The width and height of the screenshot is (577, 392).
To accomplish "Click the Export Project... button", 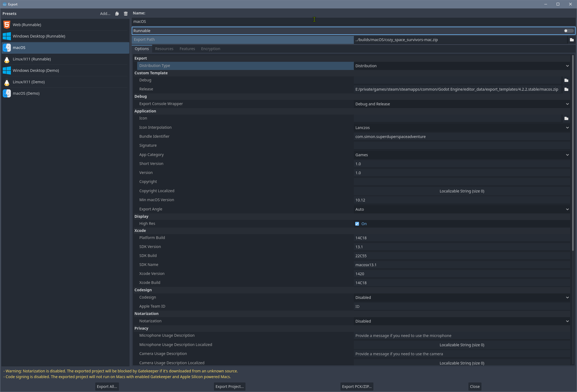I will (229, 387).
